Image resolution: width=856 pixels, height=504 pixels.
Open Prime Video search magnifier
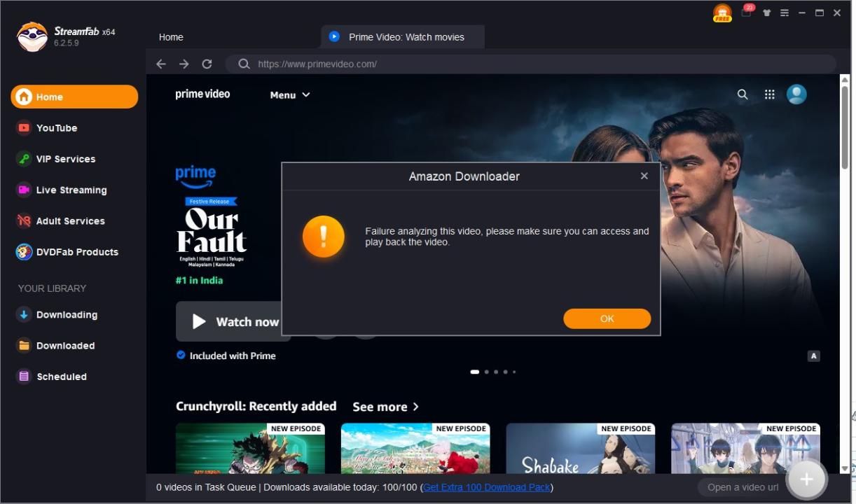click(x=743, y=94)
